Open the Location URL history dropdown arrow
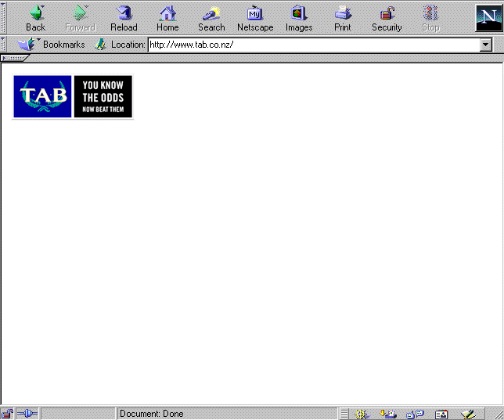 point(486,45)
